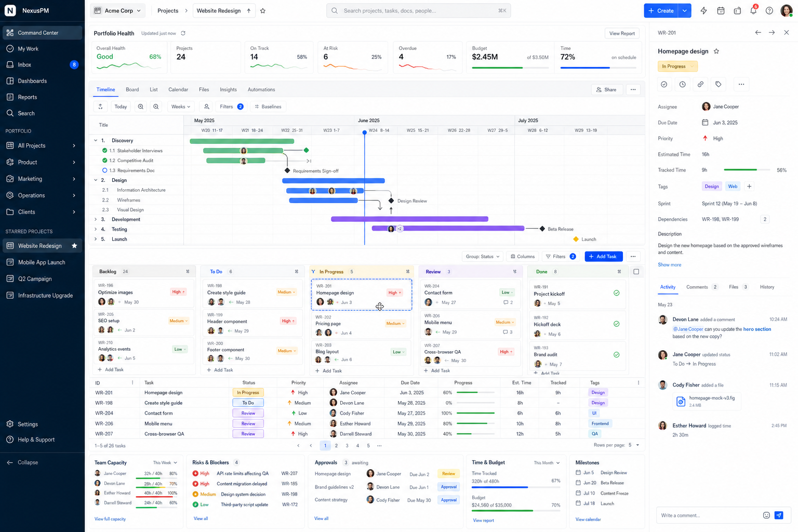
Task: Favorite the Homepage design task star
Action: click(716, 51)
